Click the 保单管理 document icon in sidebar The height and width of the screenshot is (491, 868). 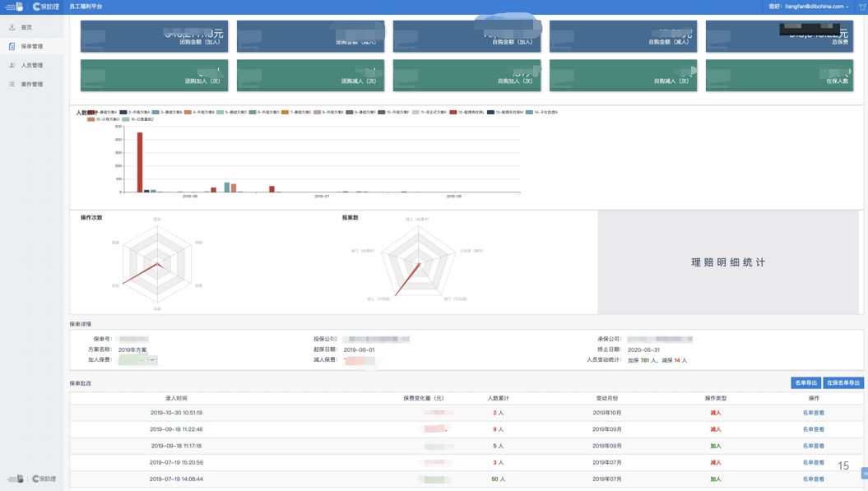(x=12, y=46)
